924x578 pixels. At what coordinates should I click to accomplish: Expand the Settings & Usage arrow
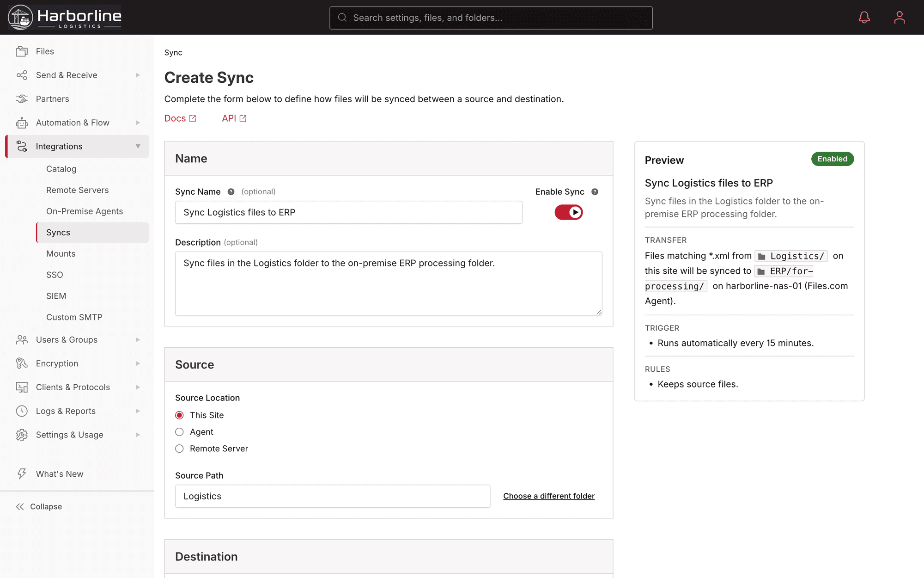138,435
